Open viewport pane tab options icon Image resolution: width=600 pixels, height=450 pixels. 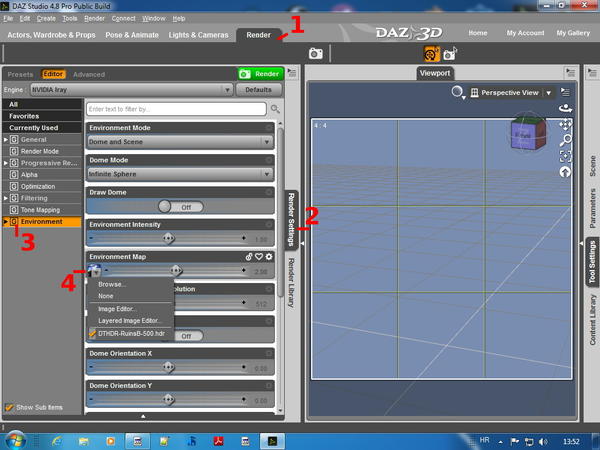570,73
